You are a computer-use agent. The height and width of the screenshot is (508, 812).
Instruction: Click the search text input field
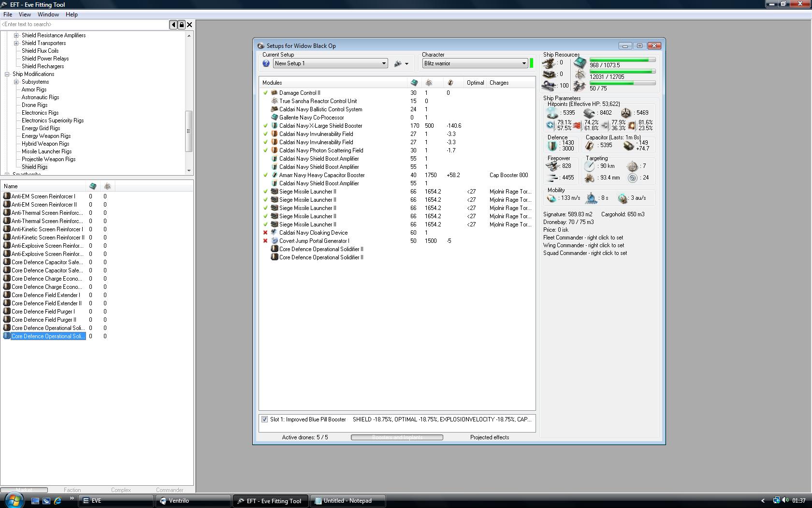point(85,25)
